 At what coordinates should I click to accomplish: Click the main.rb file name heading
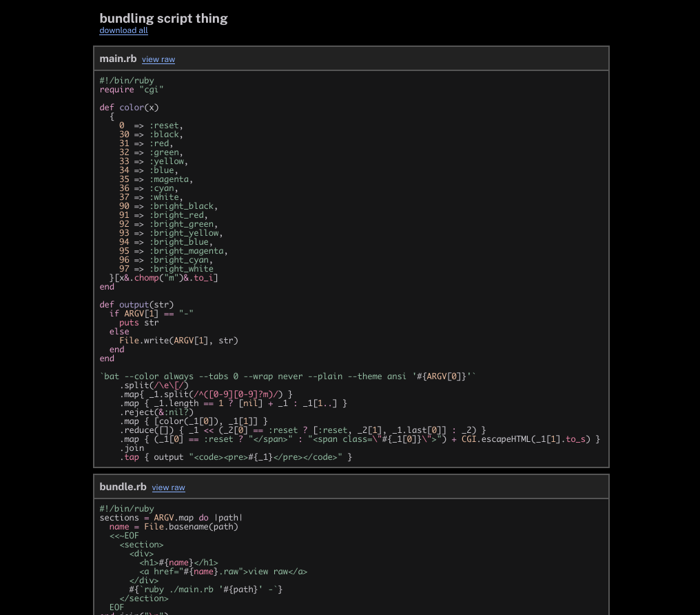118,59
